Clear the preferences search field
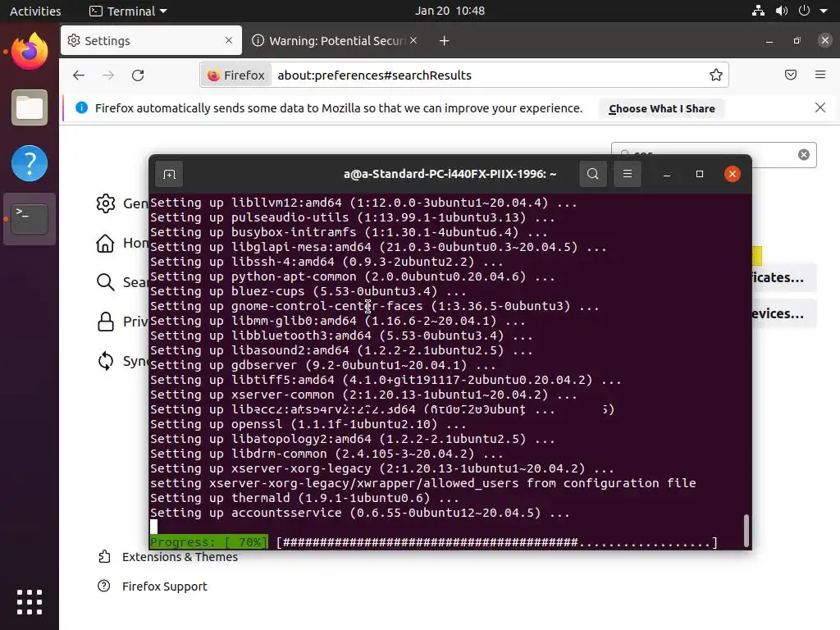The width and height of the screenshot is (840, 630). [804, 155]
